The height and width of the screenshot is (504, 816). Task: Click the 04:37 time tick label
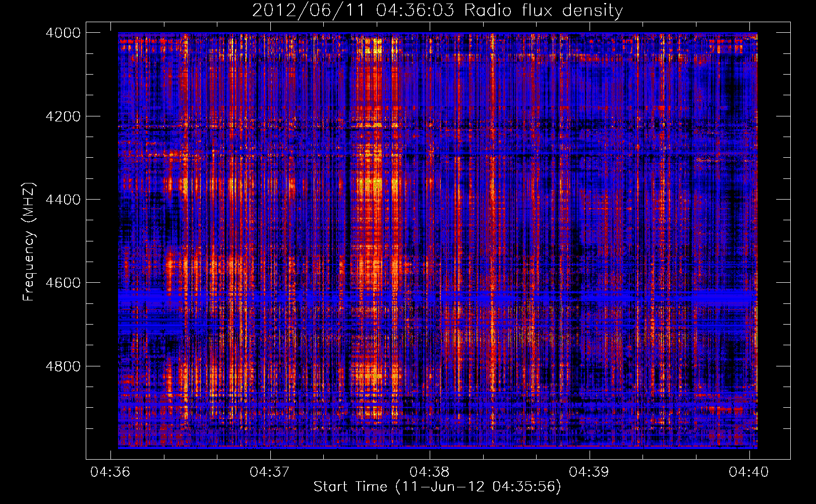tap(270, 472)
